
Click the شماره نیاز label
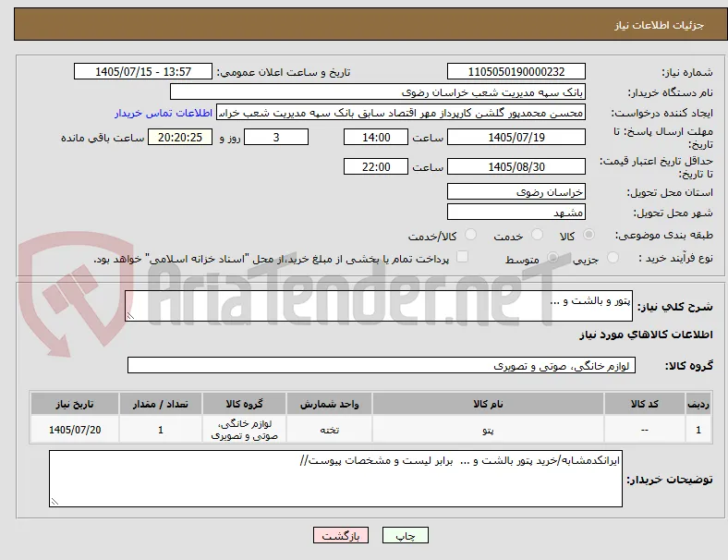point(687,72)
